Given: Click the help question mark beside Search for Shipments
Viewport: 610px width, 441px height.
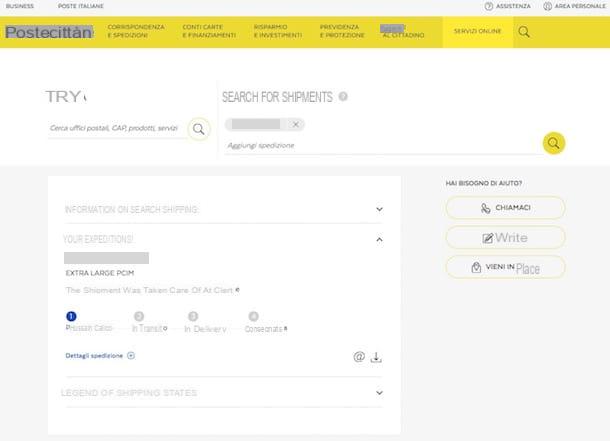Looking at the screenshot, I should point(343,96).
